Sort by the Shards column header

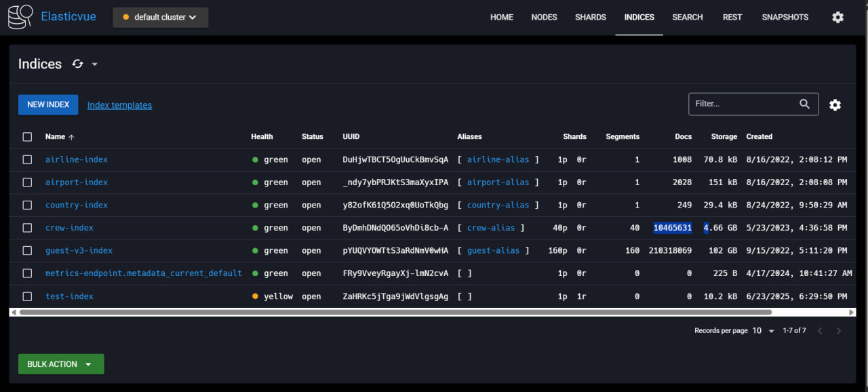(574, 137)
